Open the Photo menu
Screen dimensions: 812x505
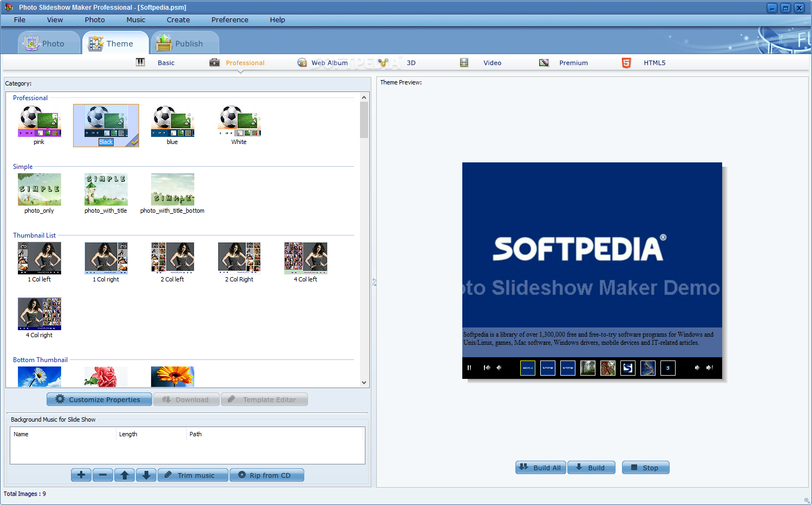pyautogui.click(x=95, y=19)
